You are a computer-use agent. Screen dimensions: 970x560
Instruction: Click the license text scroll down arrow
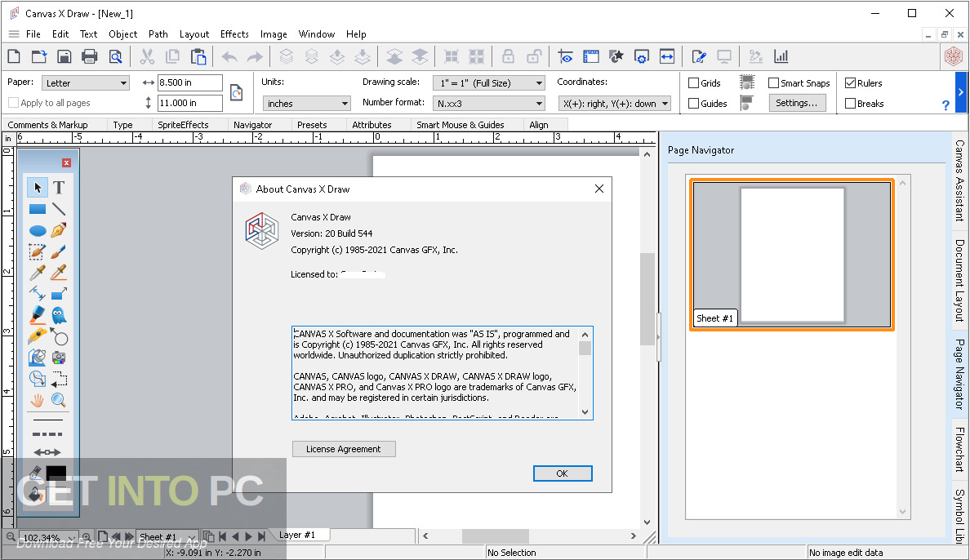[x=585, y=412]
